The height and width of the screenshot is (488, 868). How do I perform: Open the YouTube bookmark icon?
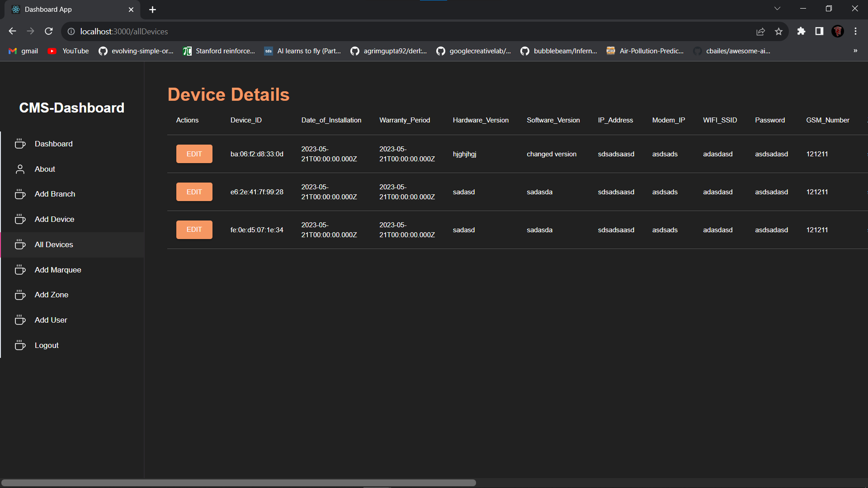[52, 51]
